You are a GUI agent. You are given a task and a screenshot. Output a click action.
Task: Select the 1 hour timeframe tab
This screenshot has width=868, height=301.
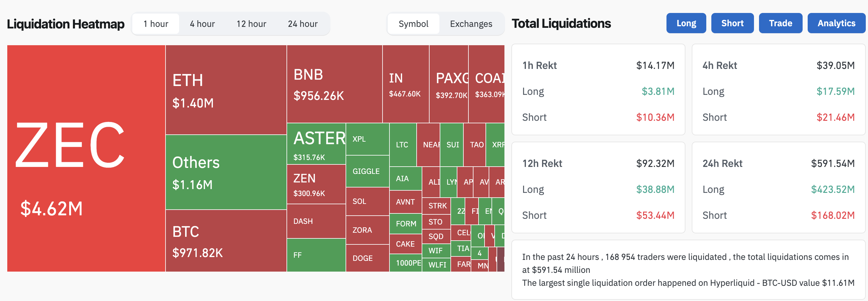(156, 24)
